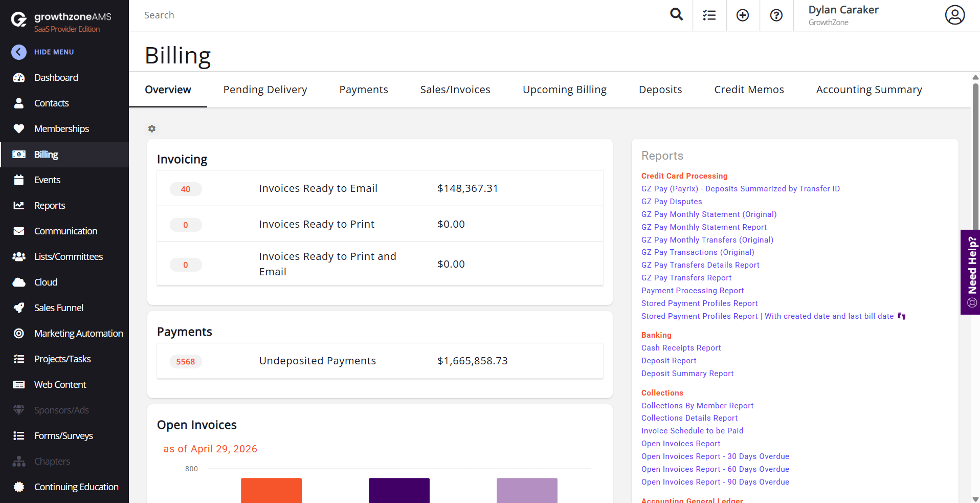Open the help question mark icon

point(776,15)
